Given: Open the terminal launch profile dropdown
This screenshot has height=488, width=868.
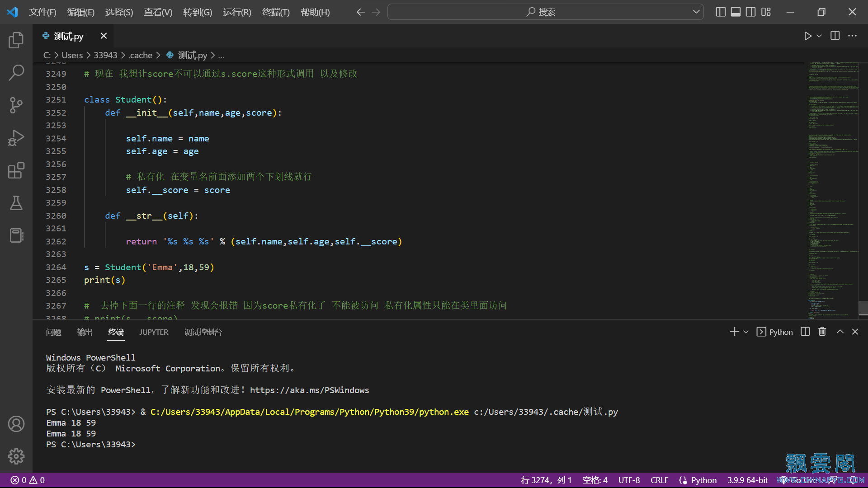Looking at the screenshot, I should tap(746, 332).
